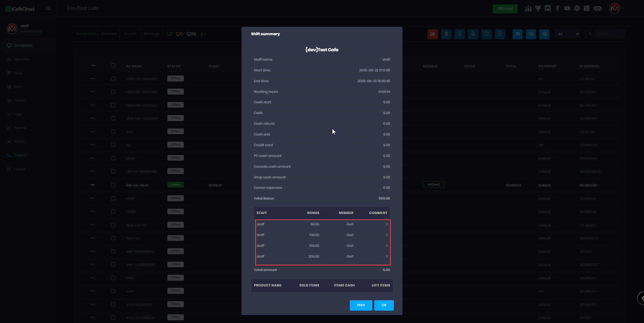Confirm shift summary with OK button

(384, 305)
